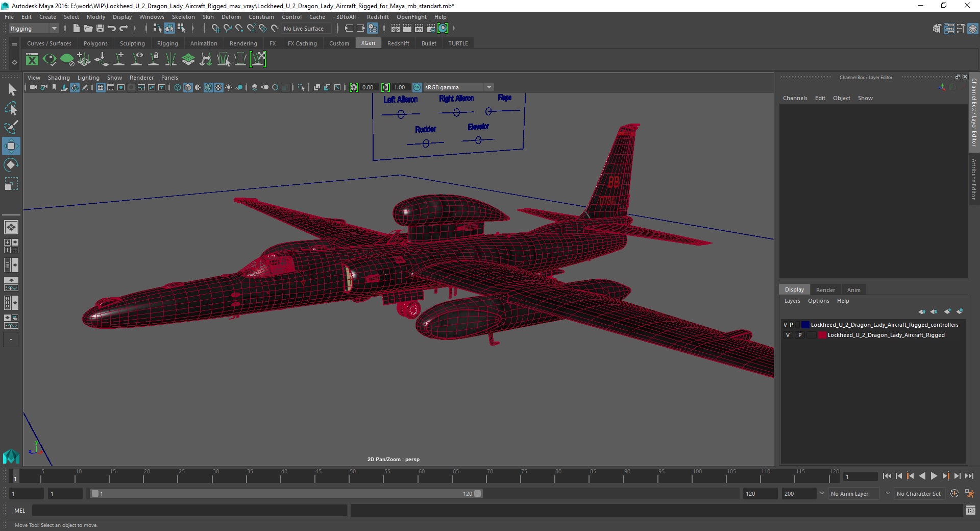This screenshot has width=980, height=531.
Task: Open shelf options gear menu
Action: coord(14,62)
